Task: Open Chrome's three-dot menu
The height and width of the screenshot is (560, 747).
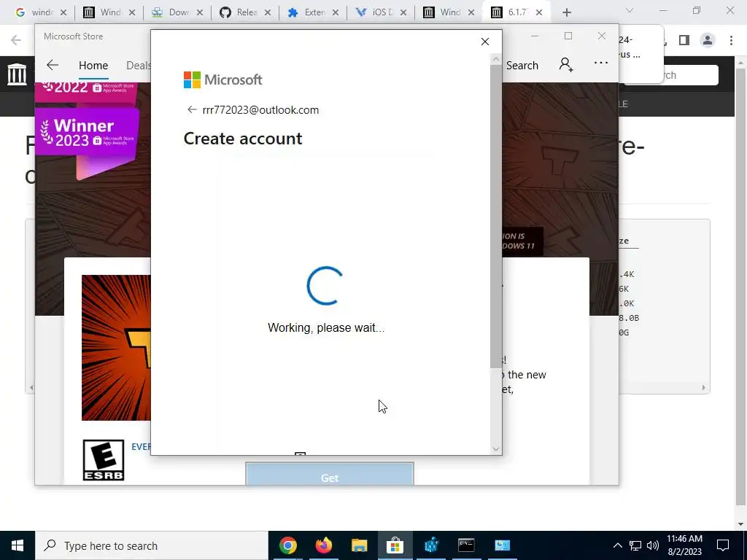Action: pos(731,41)
